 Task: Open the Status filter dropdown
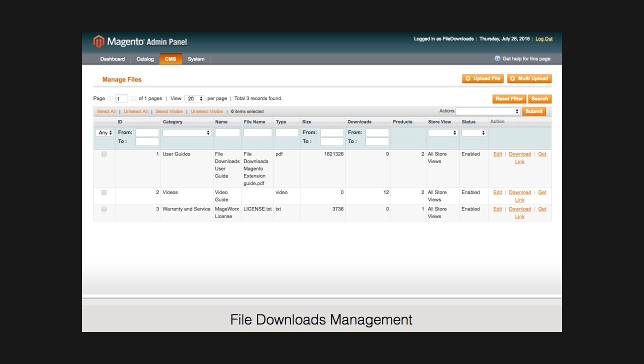tap(473, 132)
